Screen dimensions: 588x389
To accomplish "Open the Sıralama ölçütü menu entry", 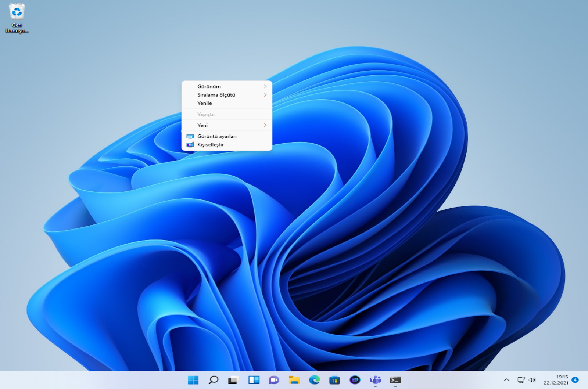I will click(x=227, y=95).
